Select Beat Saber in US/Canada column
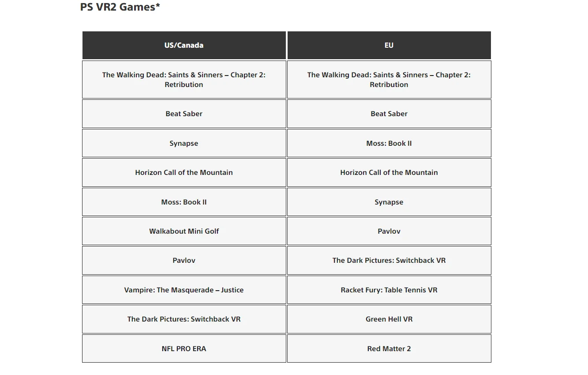This screenshot has height=375, width=588. coord(184,114)
